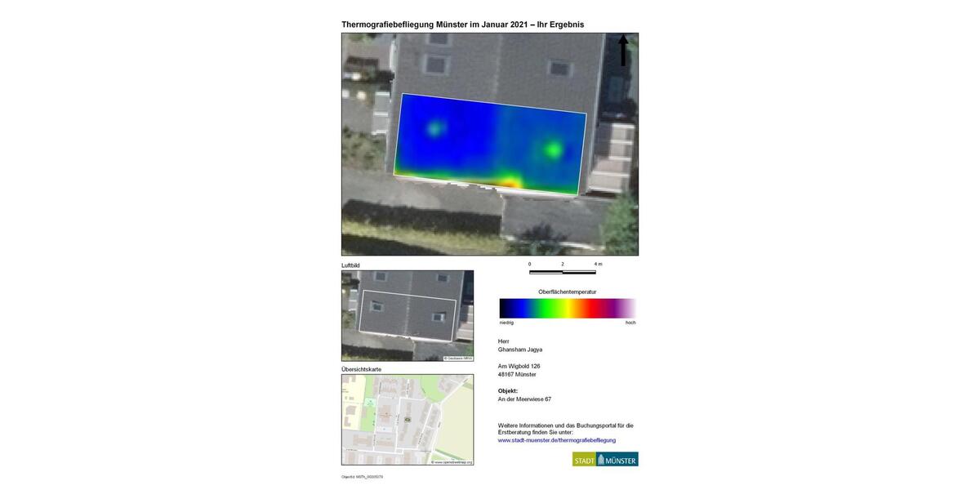
Task: Open the stadt-muenster.de thermografiebefliegung link
Action: pyautogui.click(x=557, y=440)
